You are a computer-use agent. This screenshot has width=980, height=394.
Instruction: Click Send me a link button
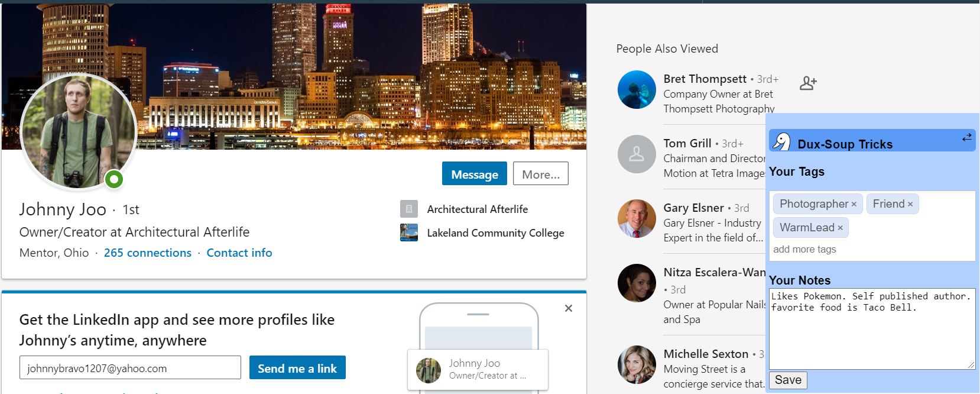tap(297, 368)
